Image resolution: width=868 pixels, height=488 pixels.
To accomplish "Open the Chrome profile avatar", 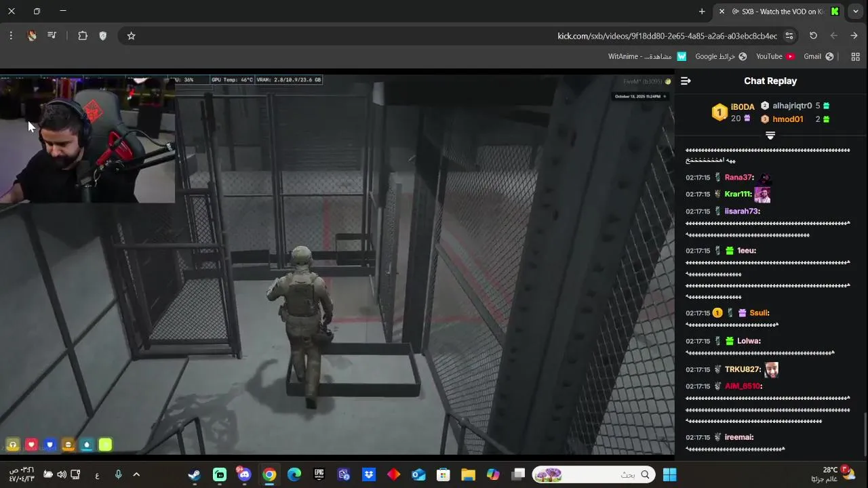I will coord(32,36).
